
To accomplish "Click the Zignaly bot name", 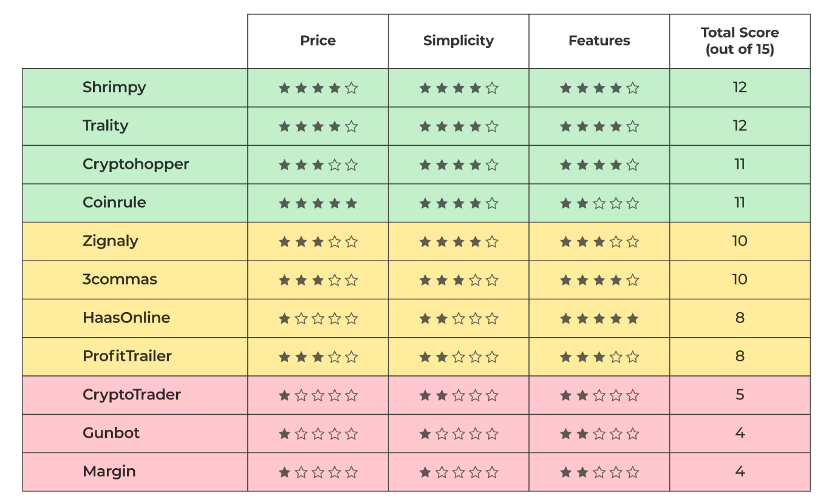I will (110, 241).
